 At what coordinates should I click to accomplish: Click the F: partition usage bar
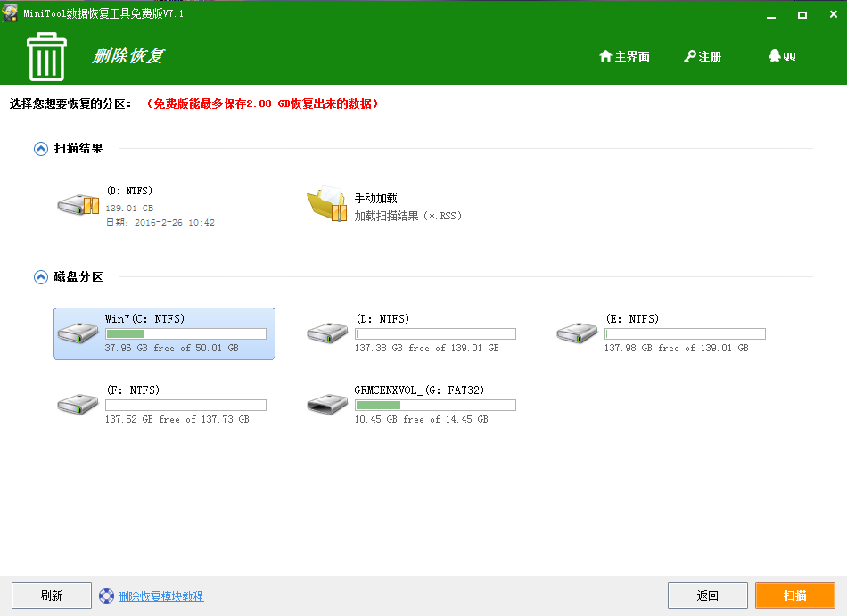[x=185, y=406]
